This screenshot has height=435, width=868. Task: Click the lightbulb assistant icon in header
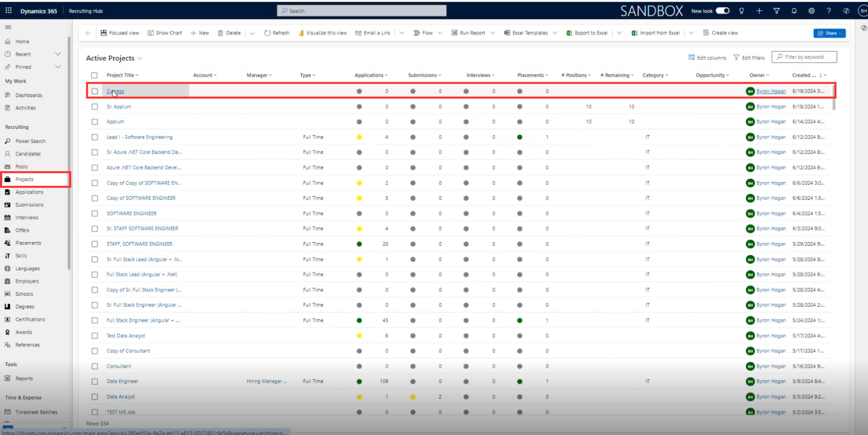click(x=741, y=11)
